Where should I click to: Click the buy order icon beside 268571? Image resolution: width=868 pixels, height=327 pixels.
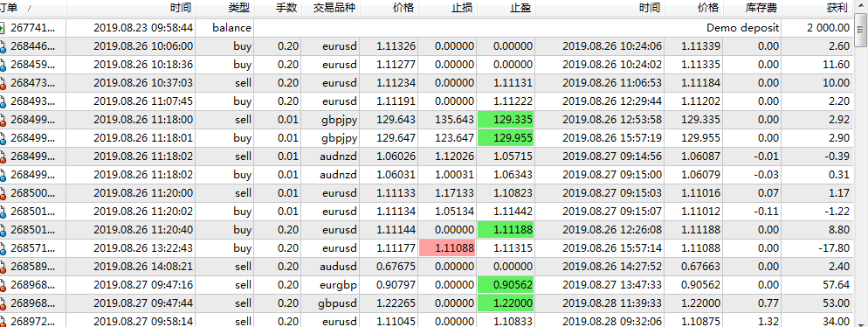click(3, 248)
